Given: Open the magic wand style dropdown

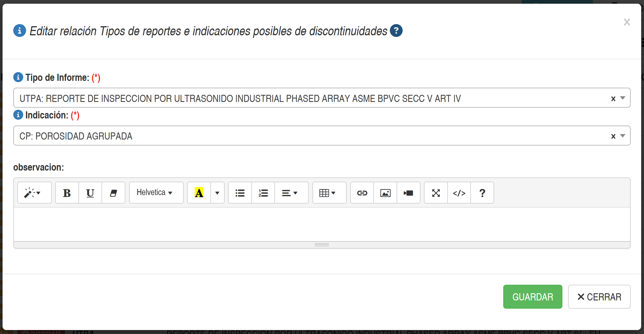Looking at the screenshot, I should [x=34, y=193].
